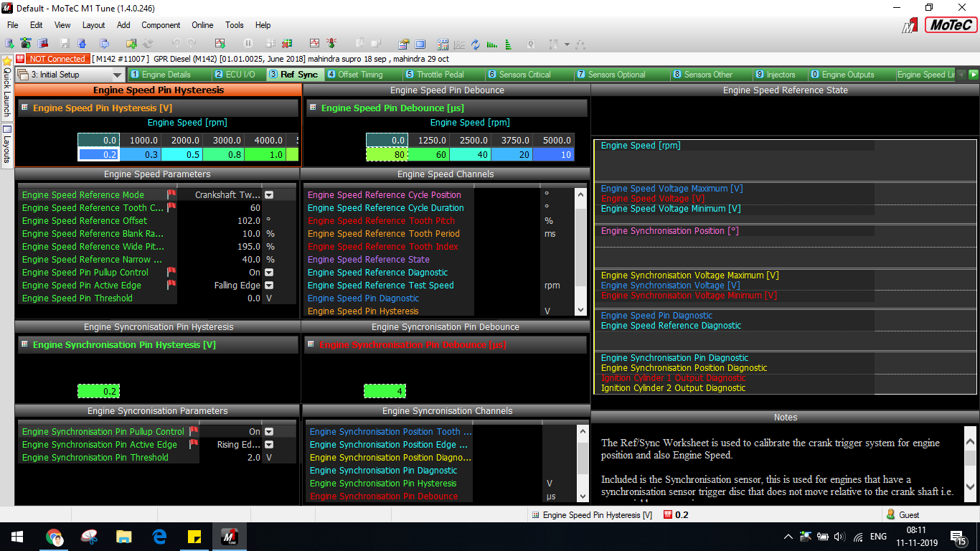Expand the Engine Speed Pin Debounce [µs] table
This screenshot has height=551, width=980.
(x=313, y=108)
